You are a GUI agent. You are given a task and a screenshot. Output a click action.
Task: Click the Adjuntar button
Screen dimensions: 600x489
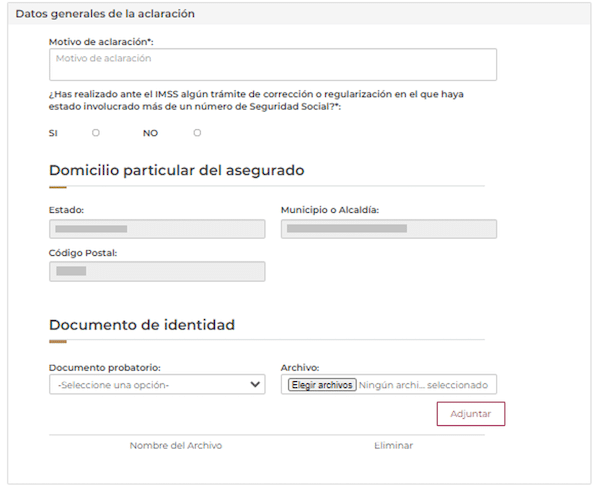pos(470,414)
